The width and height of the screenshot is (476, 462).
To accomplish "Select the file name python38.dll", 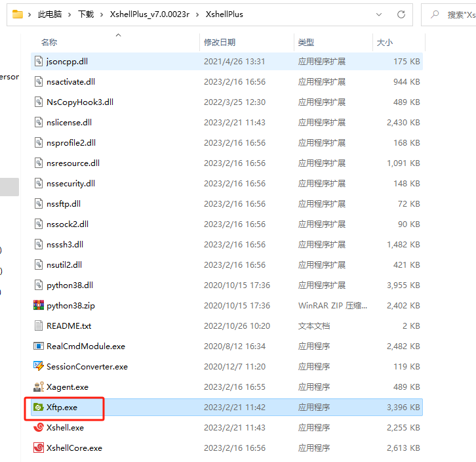I will coord(69,285).
